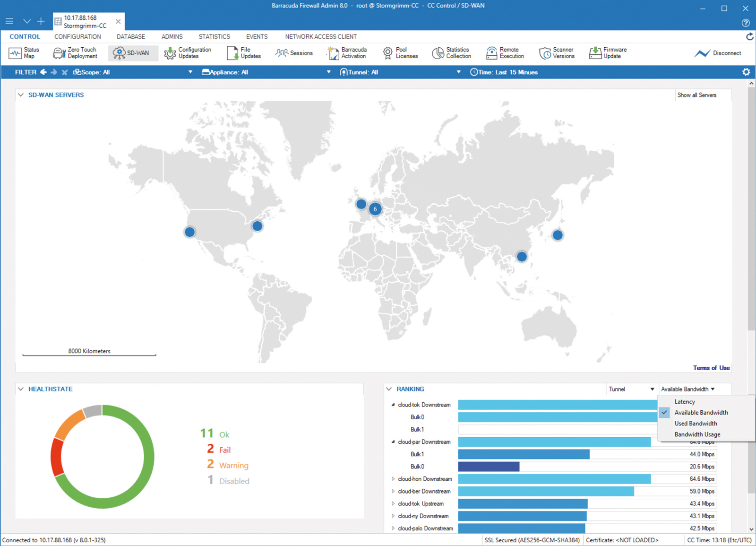Select Bandwidth Usage in the ranking menu
This screenshot has height=546, width=756.
pyautogui.click(x=697, y=434)
